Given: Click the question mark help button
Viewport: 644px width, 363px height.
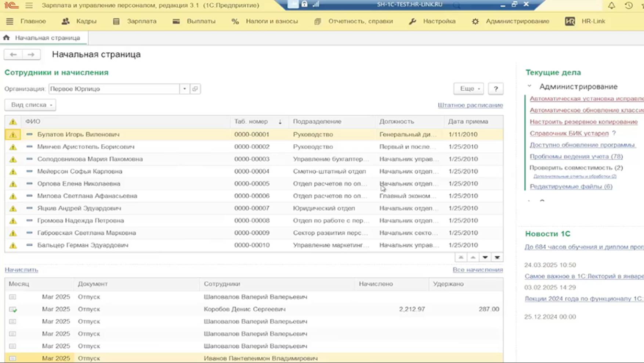Looking at the screenshot, I should pyautogui.click(x=496, y=89).
